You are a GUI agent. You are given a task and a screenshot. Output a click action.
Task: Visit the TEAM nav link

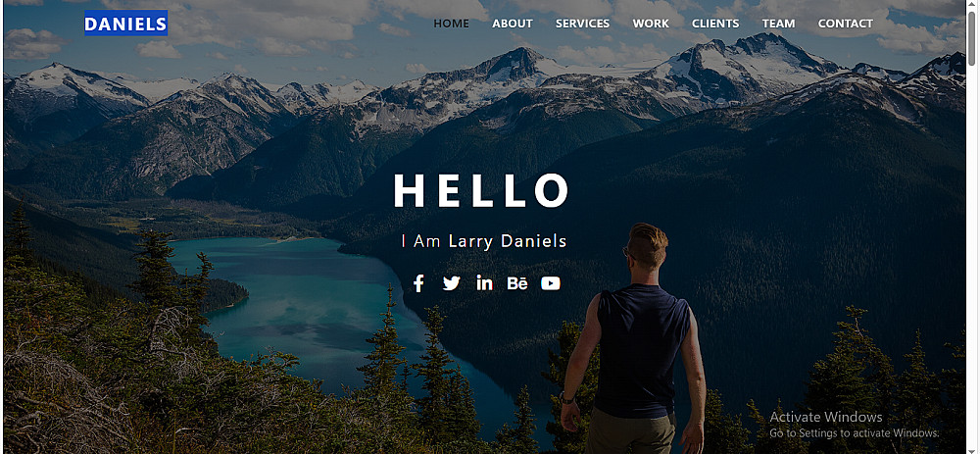(779, 24)
